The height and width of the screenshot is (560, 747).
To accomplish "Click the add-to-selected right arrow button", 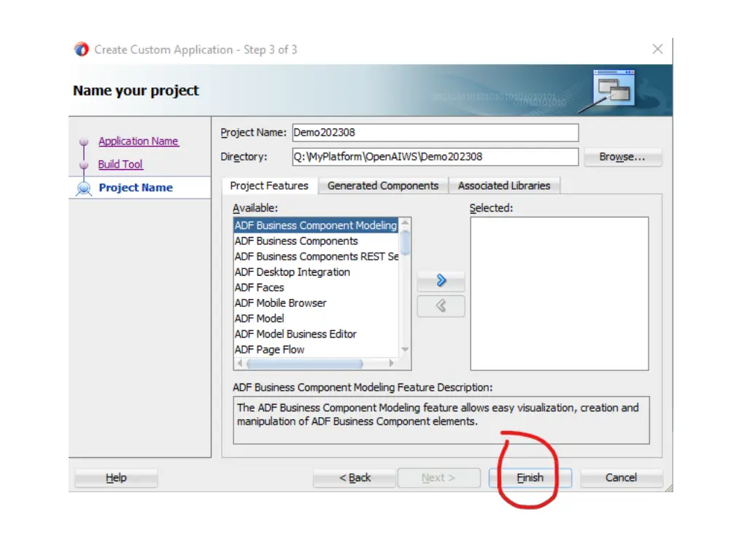I will (441, 281).
